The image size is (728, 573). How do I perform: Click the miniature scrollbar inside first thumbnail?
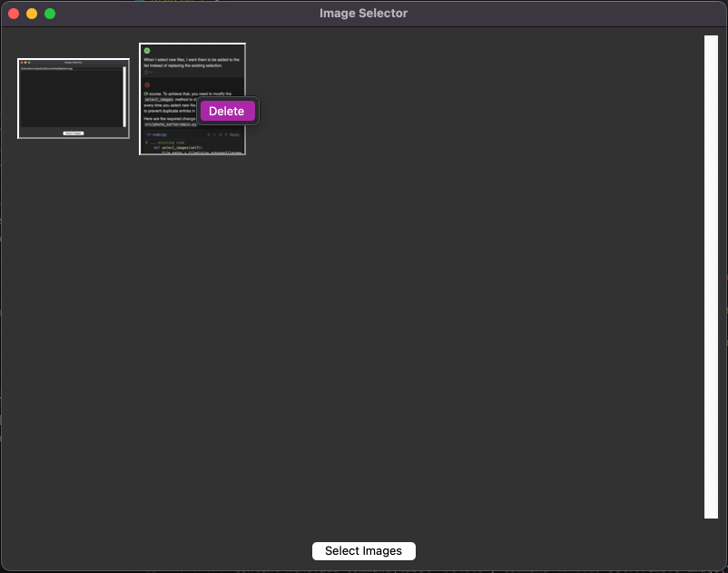(x=124, y=96)
